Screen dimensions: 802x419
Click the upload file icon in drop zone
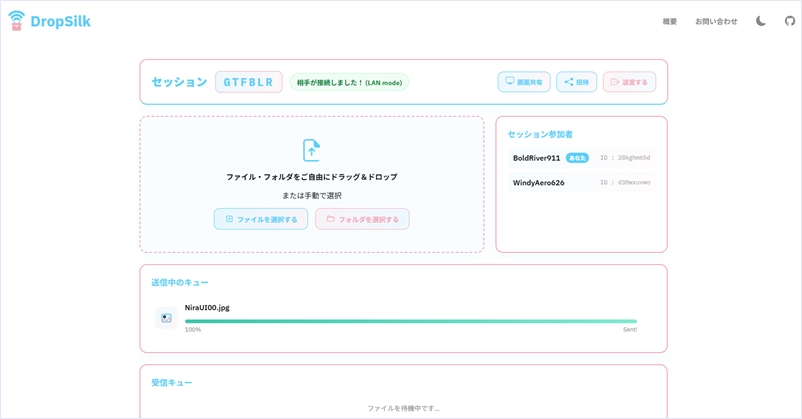[312, 150]
